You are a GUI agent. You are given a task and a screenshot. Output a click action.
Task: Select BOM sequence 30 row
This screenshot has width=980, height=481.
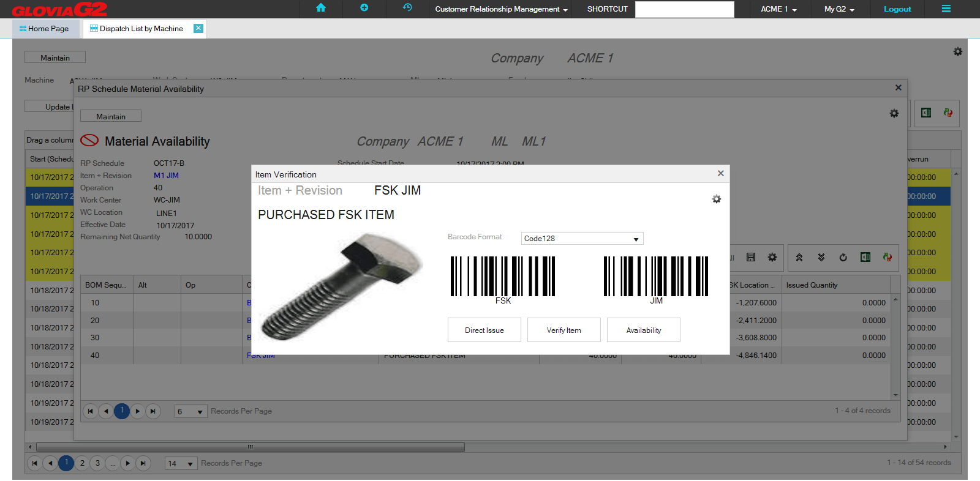[485, 338]
